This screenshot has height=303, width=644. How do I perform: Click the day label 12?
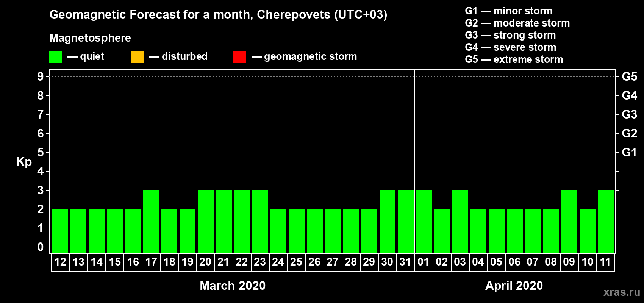pos(60,262)
